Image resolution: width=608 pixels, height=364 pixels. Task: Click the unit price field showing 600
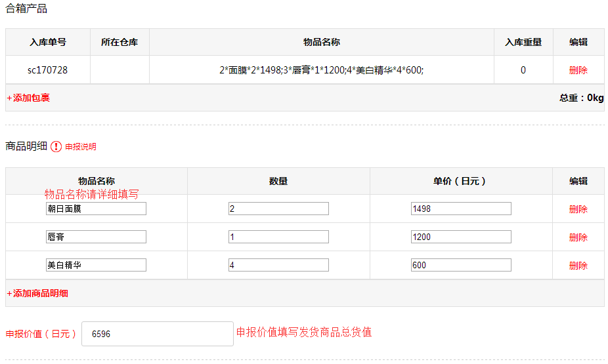click(x=460, y=265)
